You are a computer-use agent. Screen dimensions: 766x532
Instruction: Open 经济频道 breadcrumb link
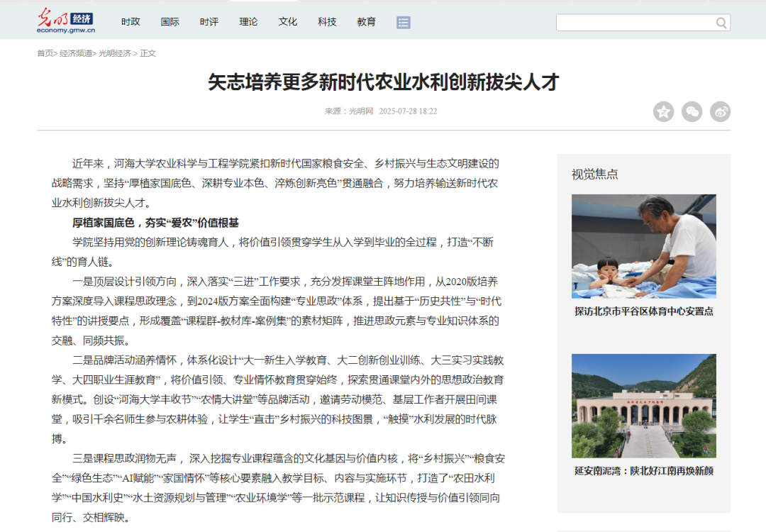tap(76, 53)
